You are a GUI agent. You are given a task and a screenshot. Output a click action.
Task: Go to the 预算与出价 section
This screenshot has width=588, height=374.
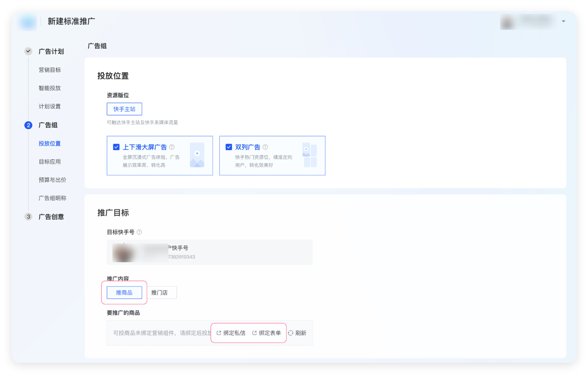coord(53,180)
